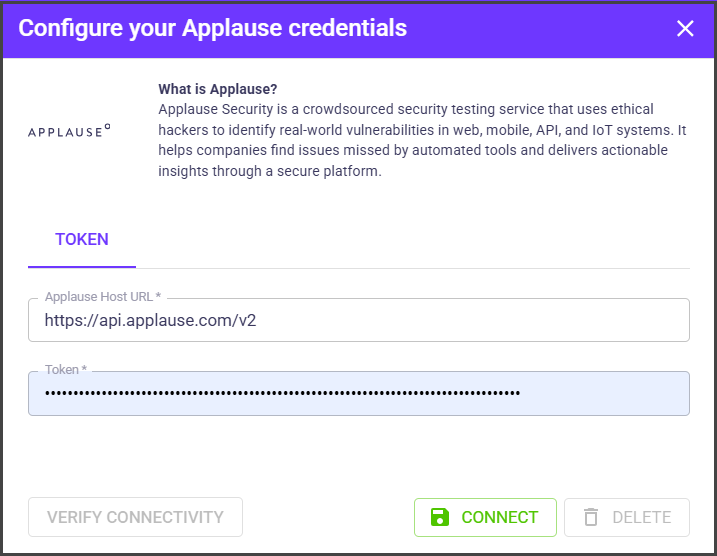This screenshot has height=556, width=717.
Task: Click the purple underline beneath TOKEN tab
Action: coord(82,267)
